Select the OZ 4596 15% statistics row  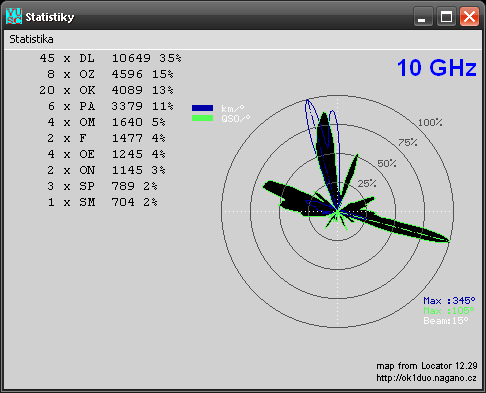click(110, 74)
